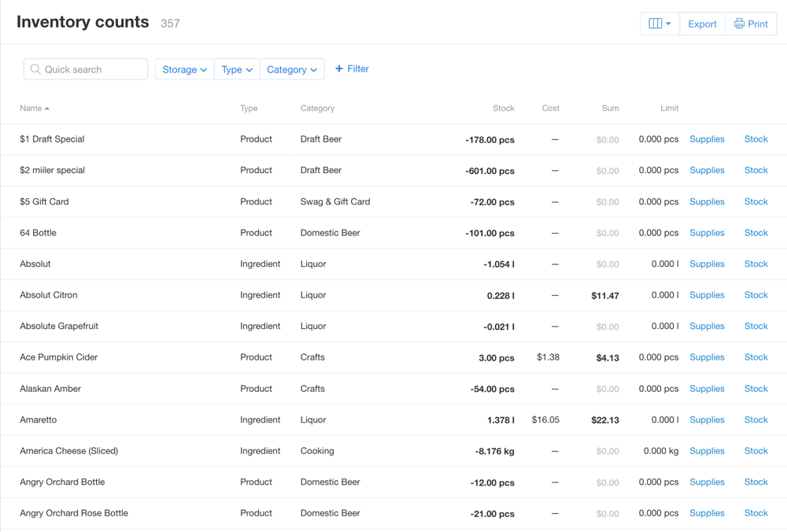This screenshot has height=532, width=787.
Task: Sort by the Stock column header
Action: pyautogui.click(x=503, y=109)
